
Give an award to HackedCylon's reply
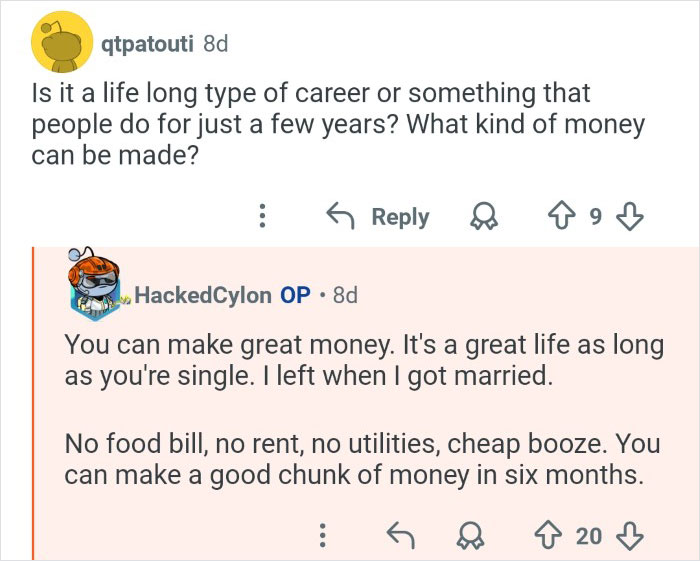click(468, 536)
